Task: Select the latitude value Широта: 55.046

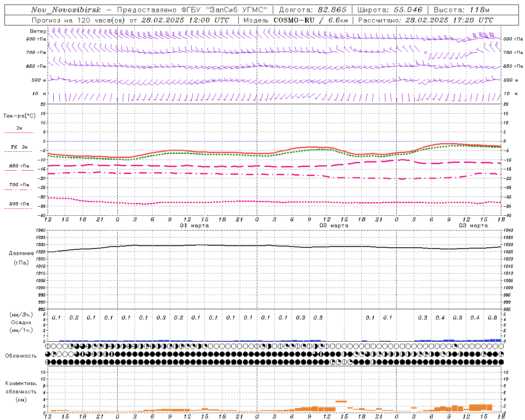Action: 390,10
